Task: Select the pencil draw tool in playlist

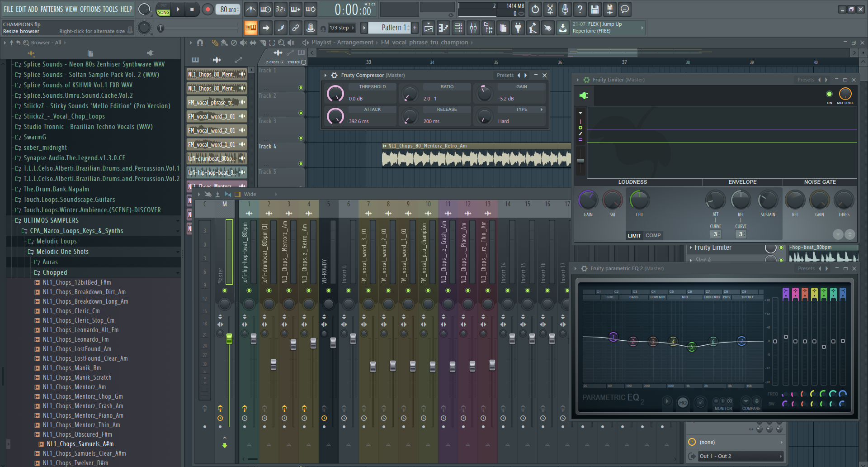Action: pyautogui.click(x=215, y=43)
